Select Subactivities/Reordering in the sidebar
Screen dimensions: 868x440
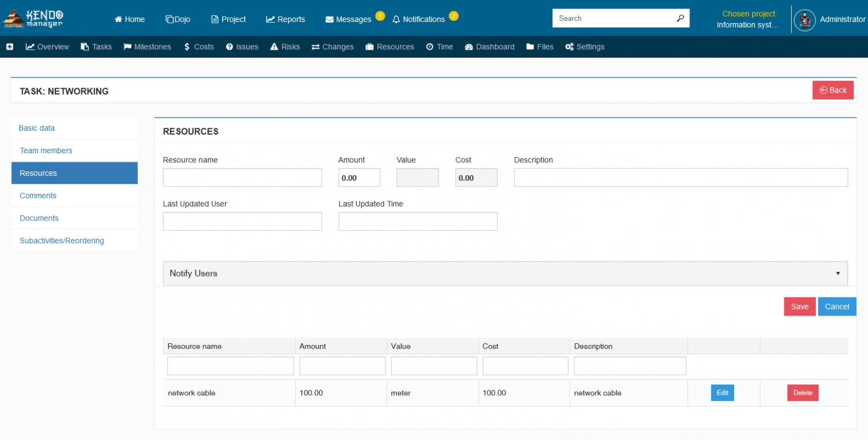74,241
